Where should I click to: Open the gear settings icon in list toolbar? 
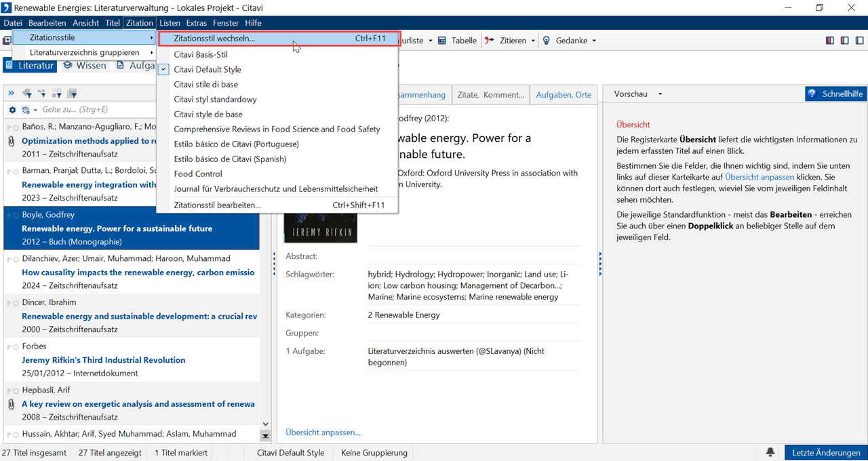(12, 110)
